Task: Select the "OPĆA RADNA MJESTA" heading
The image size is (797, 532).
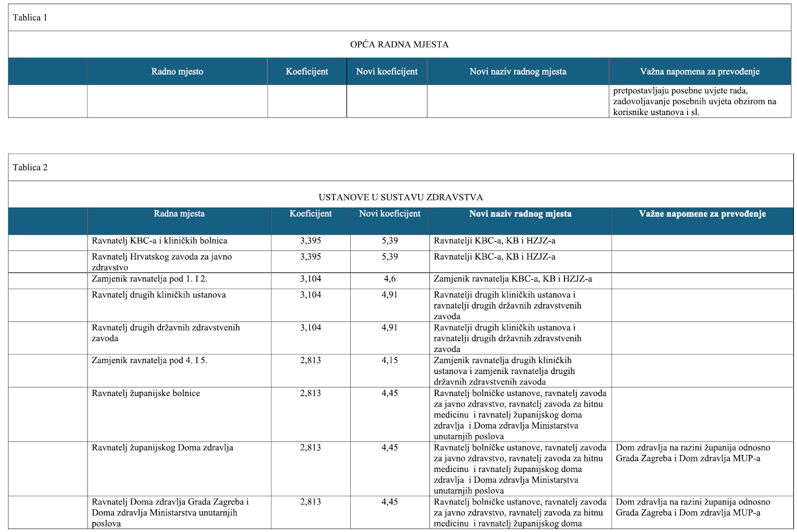Action: (x=399, y=45)
